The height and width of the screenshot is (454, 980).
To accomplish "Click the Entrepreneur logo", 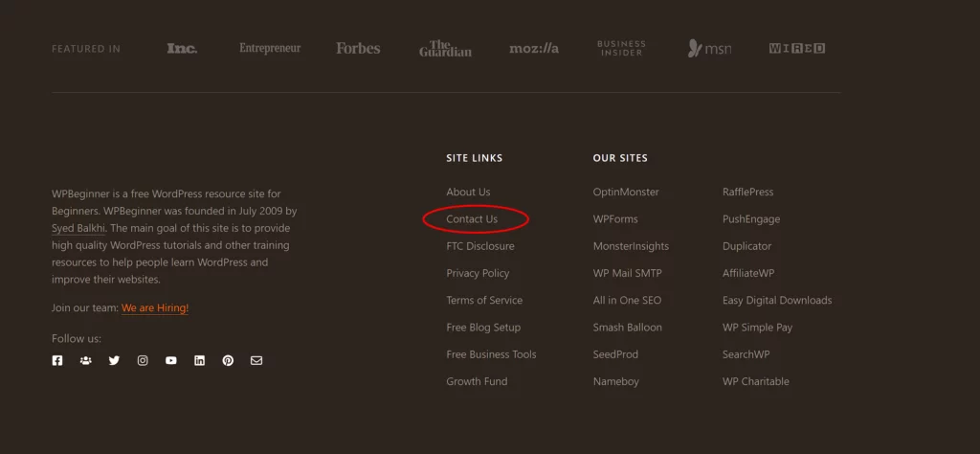I will [270, 48].
